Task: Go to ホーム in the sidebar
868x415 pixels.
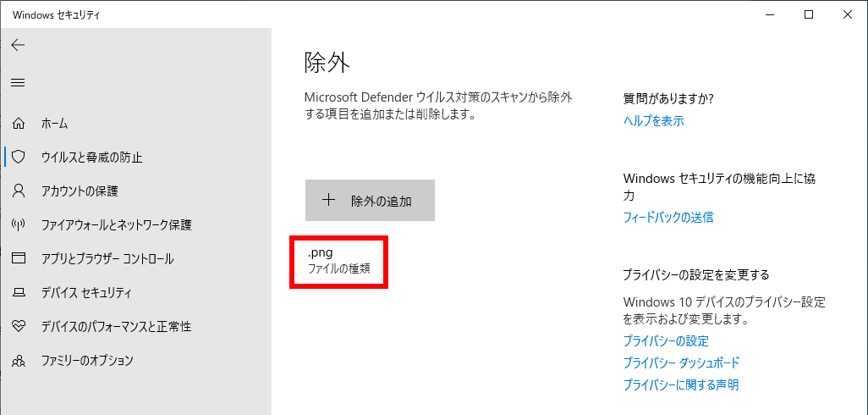Action: (54, 124)
